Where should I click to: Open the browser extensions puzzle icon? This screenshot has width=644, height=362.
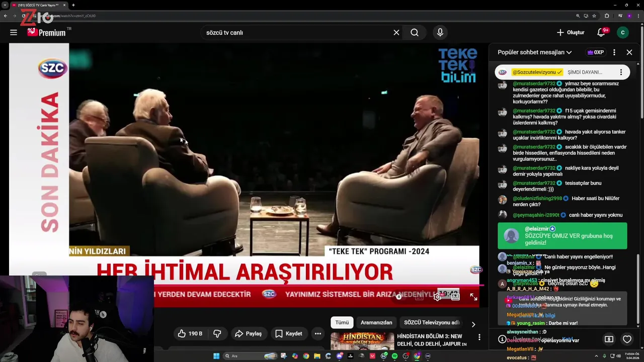[x=607, y=16]
